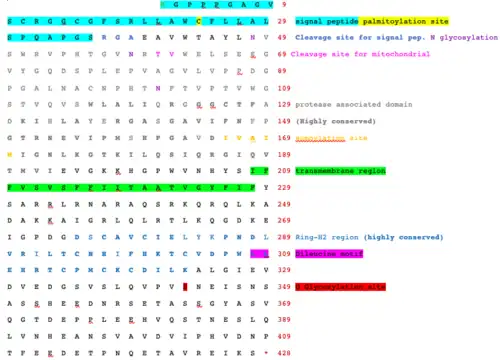Click the residue number 209
The height and width of the screenshot is (360, 500).
coord(284,171)
